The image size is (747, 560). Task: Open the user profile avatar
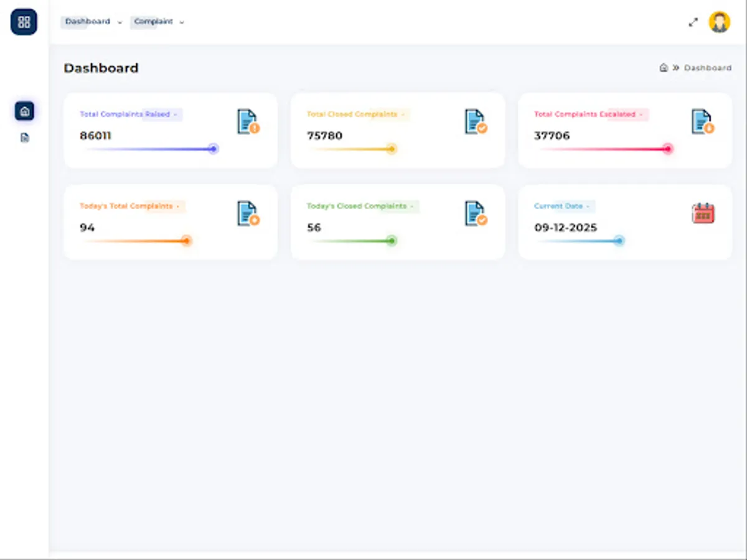click(x=719, y=22)
